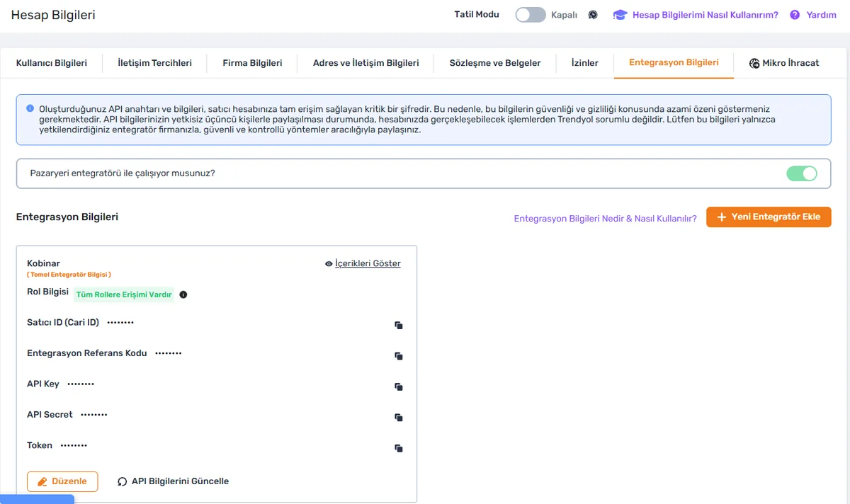Click the graduation cap icon in header
Screen dimensions: 850x504
[620, 15]
